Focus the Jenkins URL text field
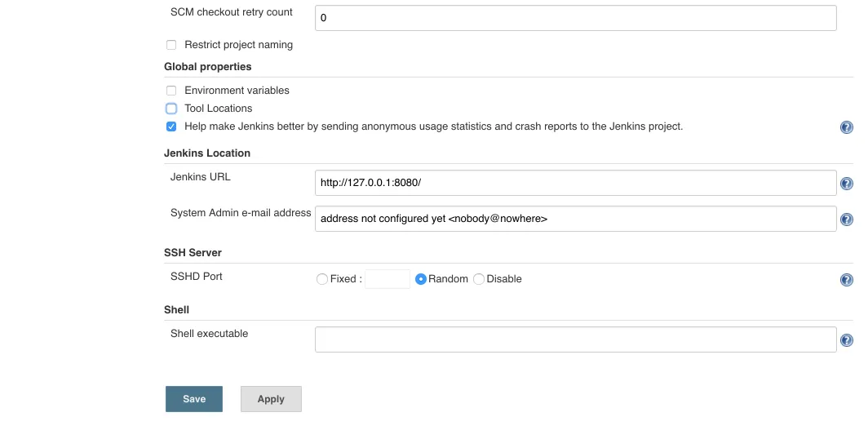 coord(575,183)
